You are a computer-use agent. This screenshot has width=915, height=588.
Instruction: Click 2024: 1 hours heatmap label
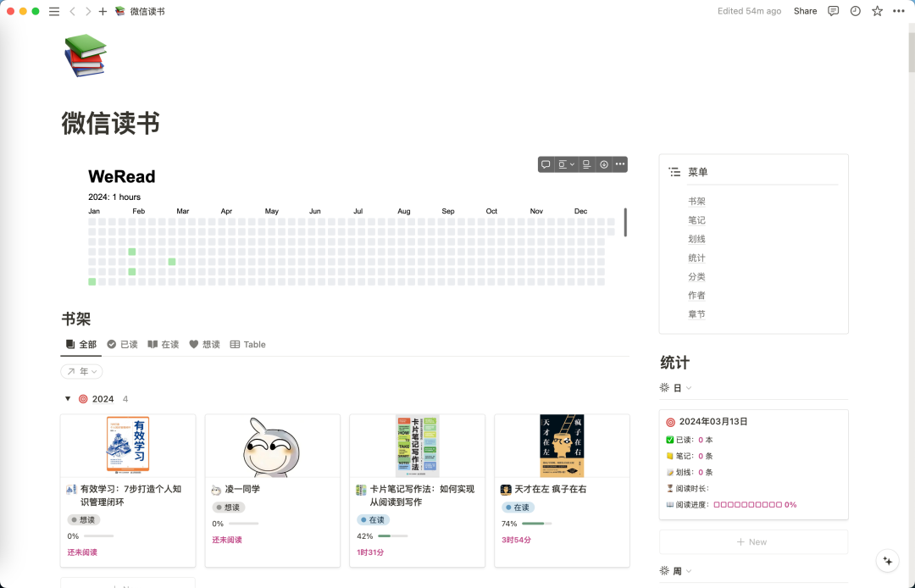click(114, 197)
